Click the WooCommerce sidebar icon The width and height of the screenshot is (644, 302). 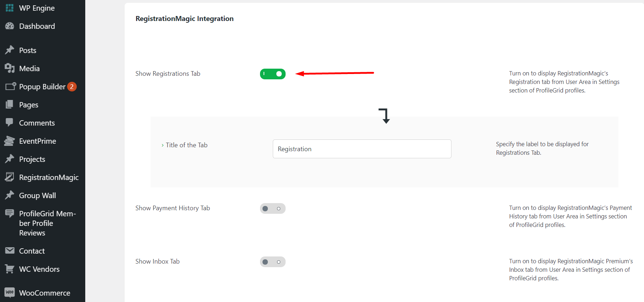tap(10, 292)
